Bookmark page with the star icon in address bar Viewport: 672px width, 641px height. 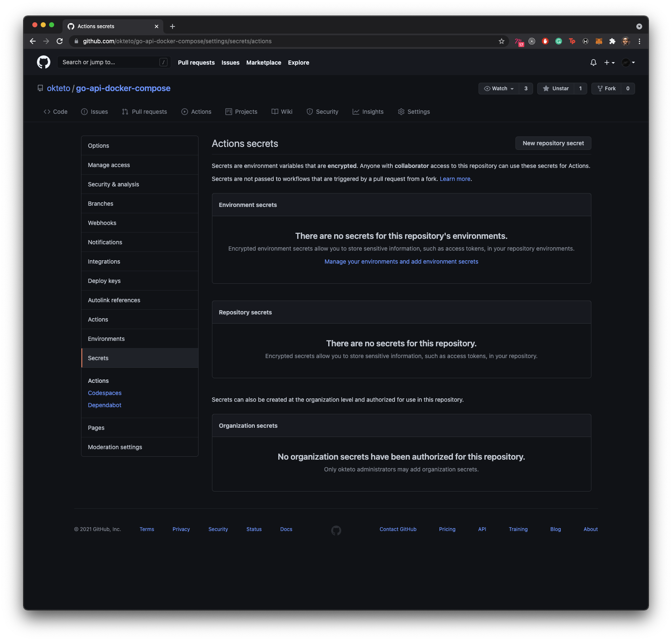click(501, 41)
